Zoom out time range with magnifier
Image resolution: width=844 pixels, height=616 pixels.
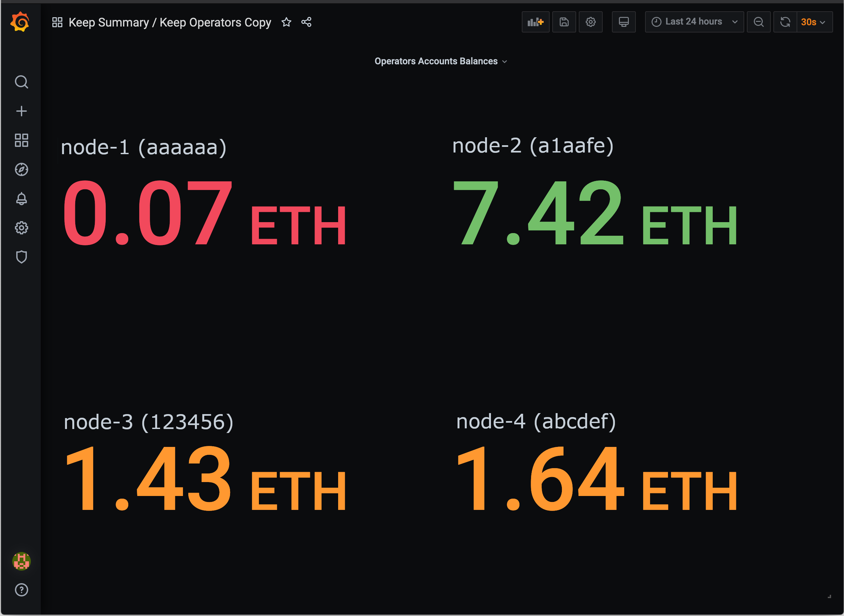[758, 22]
